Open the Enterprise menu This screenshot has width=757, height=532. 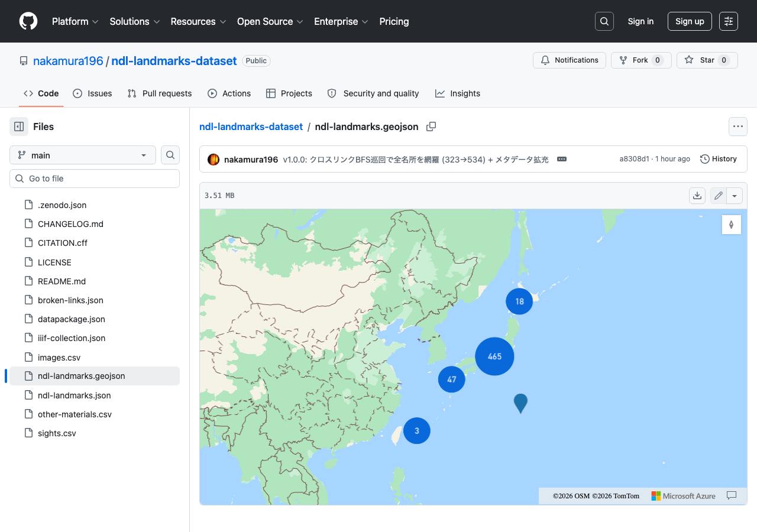click(341, 21)
